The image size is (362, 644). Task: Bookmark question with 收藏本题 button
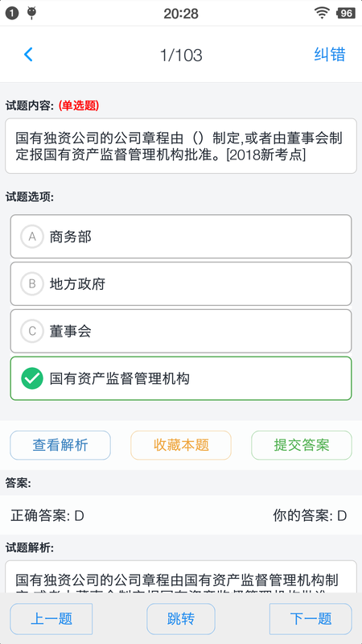pos(181,445)
